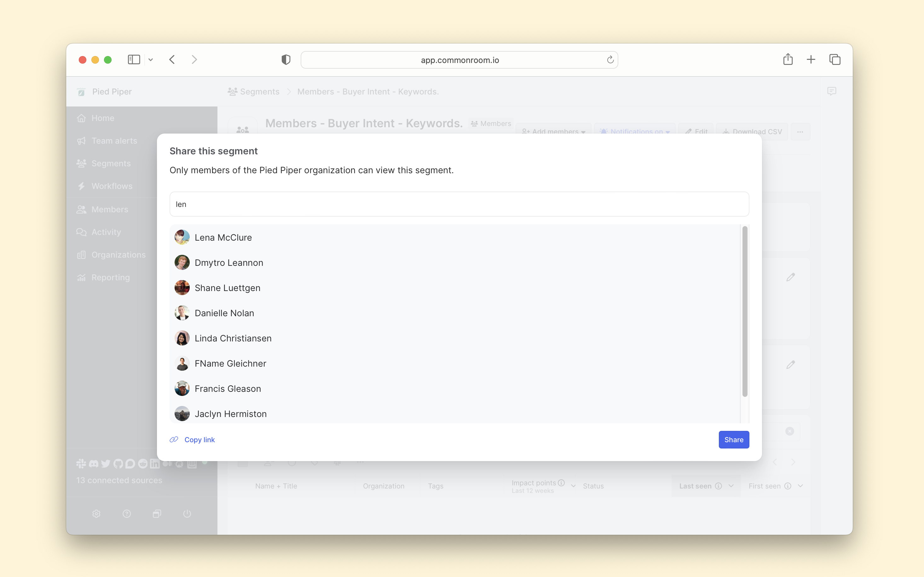Click the share search input field
Viewport: 924px width, 577px height.
(x=459, y=204)
